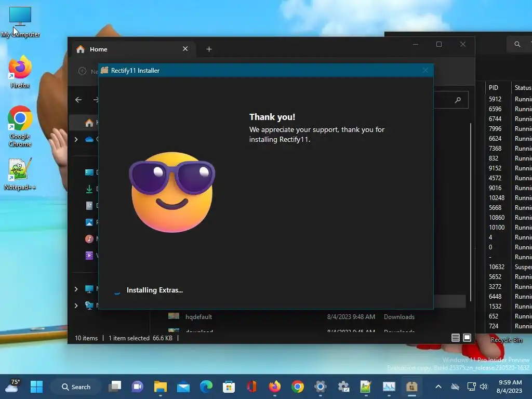
Task: Open Office from the taskbar
Action: (252, 387)
